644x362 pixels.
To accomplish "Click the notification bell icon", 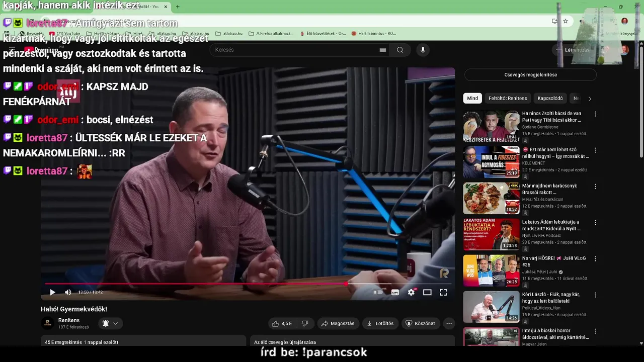I will (106, 323).
